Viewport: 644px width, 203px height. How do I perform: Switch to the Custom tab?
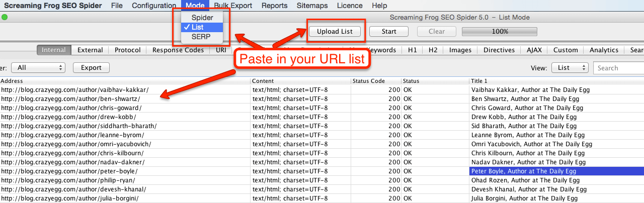coord(566,50)
